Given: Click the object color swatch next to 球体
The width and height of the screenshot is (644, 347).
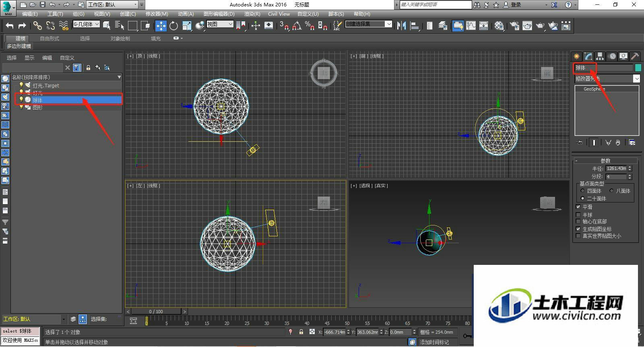Looking at the screenshot, I should (x=638, y=68).
